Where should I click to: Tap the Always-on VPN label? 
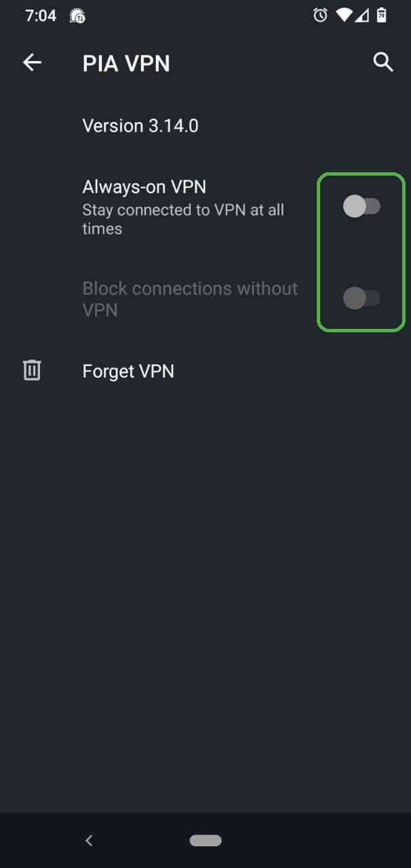[x=144, y=186]
